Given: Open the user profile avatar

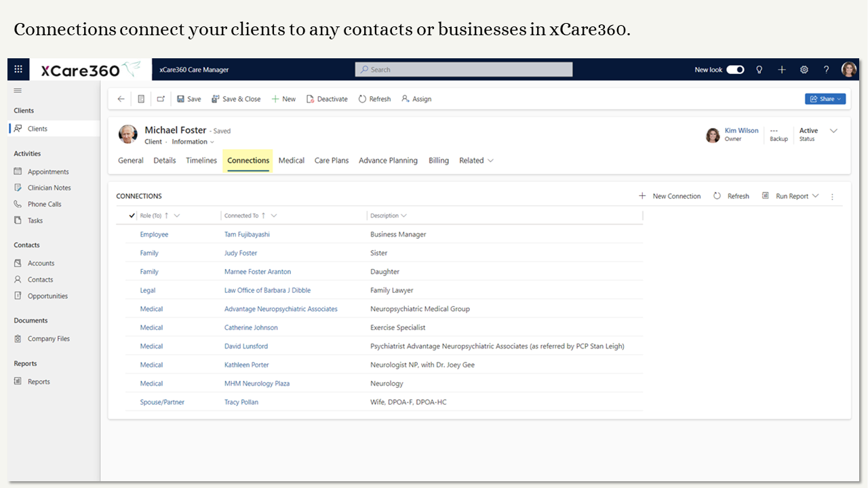Looking at the screenshot, I should tap(849, 69).
